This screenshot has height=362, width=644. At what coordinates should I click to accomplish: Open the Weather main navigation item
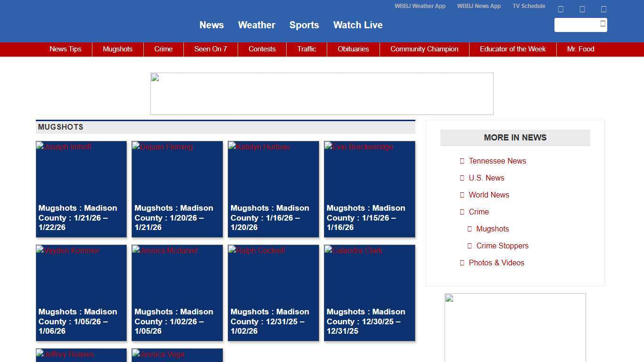256,25
